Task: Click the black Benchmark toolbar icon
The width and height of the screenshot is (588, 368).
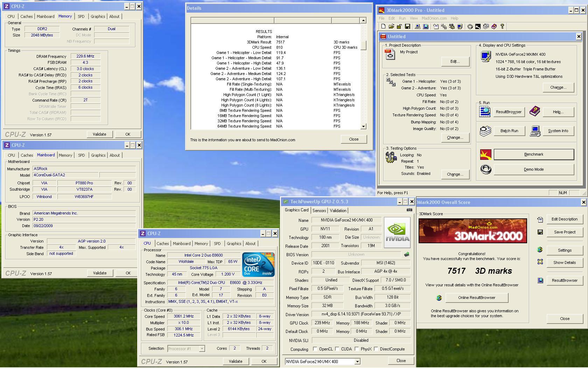Action: [478, 26]
